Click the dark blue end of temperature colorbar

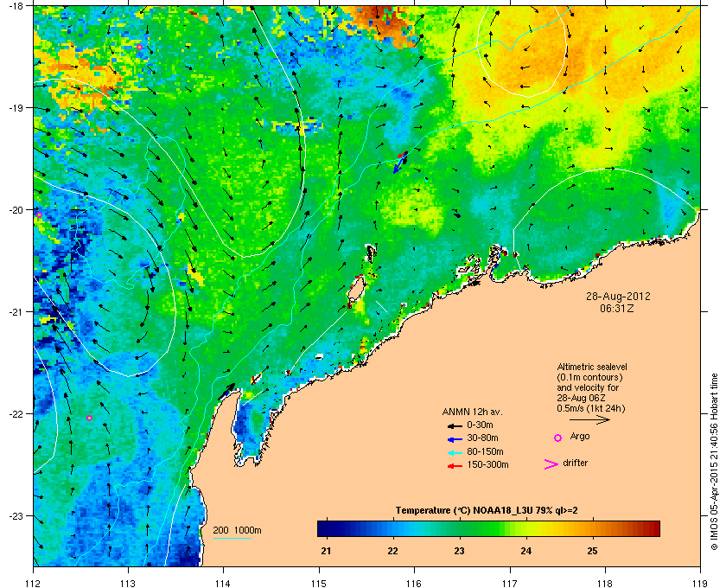coord(323,528)
